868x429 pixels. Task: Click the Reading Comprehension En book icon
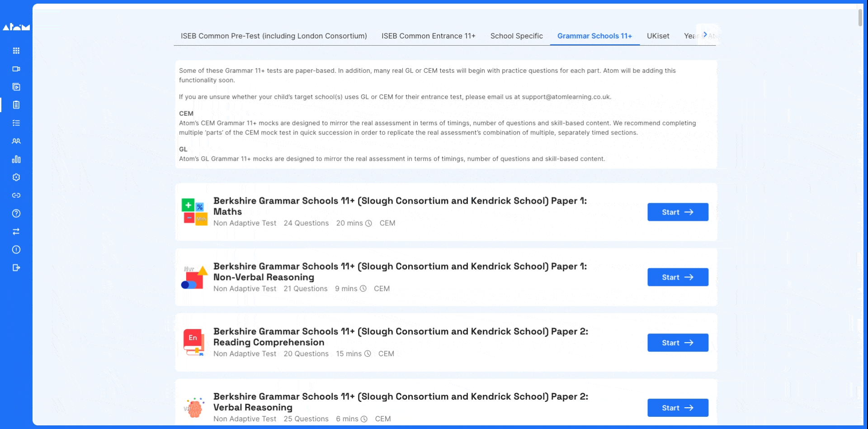point(194,342)
